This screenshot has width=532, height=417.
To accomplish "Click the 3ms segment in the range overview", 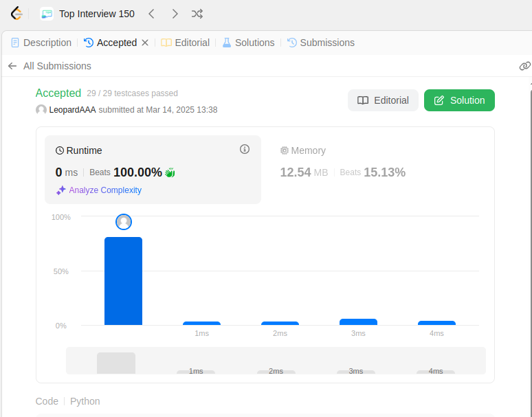I will [356, 372].
